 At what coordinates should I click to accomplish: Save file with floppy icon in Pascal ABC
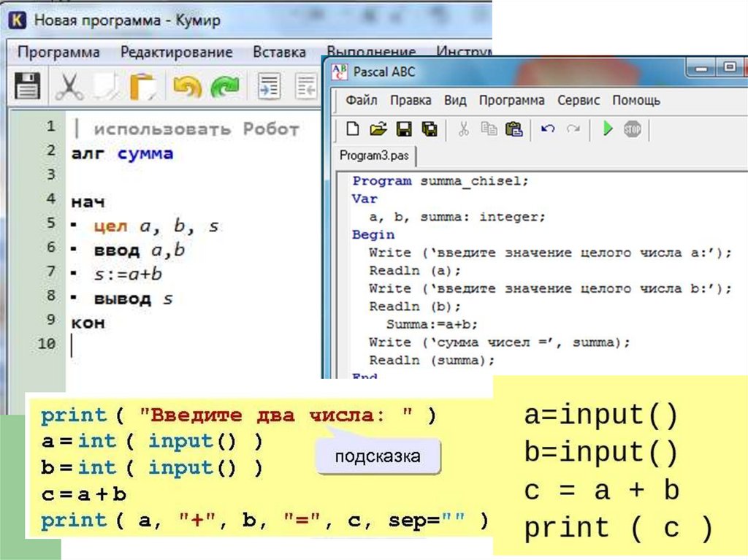point(404,129)
